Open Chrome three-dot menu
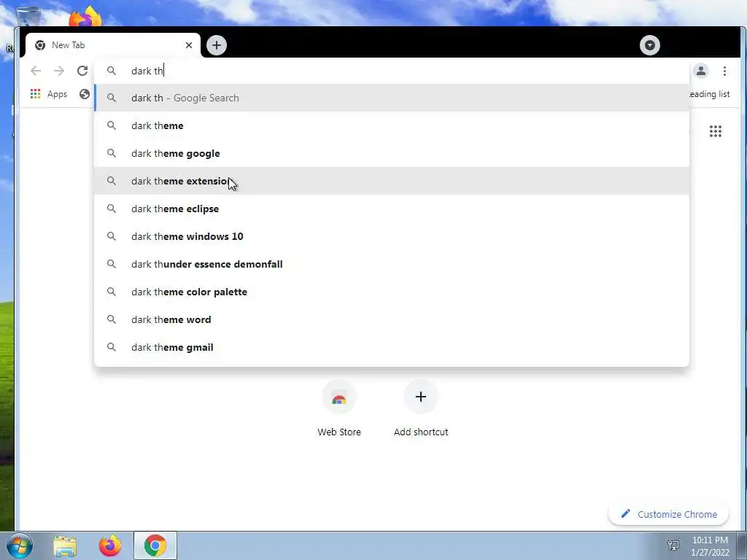747x560 pixels. (x=724, y=71)
